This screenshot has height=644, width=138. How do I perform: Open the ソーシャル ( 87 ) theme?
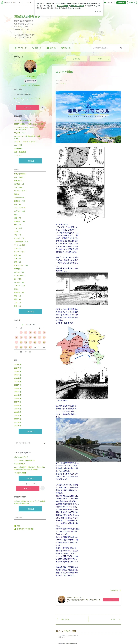pos(20,245)
